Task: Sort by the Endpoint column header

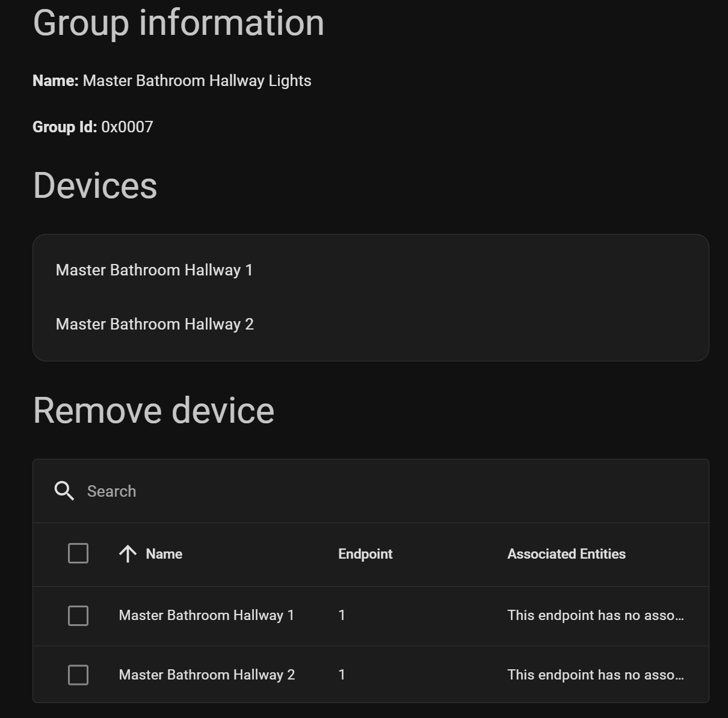Action: pos(365,554)
